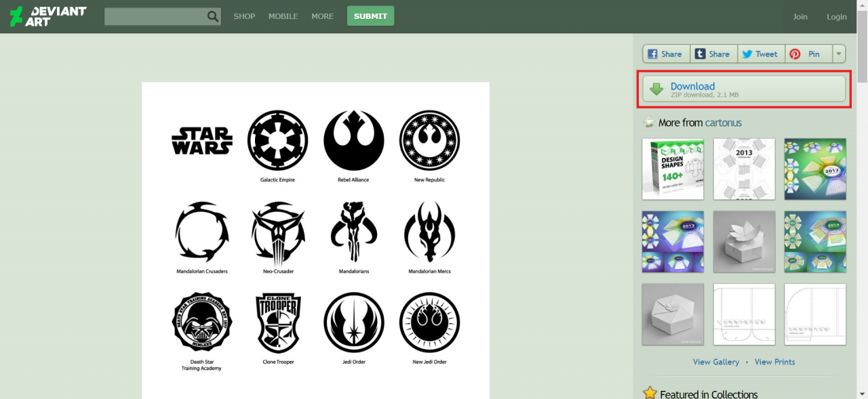Screen dimensions: 868x399
Task: Open the MOBILE menu item
Action: [x=283, y=16]
